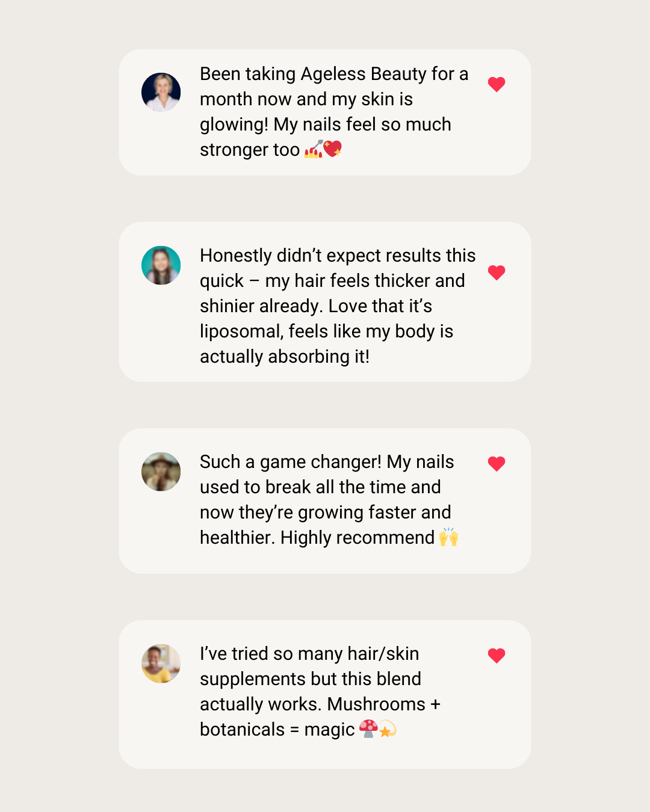Click the mushroom emoji
This screenshot has height=812, width=650.
pyautogui.click(x=368, y=728)
